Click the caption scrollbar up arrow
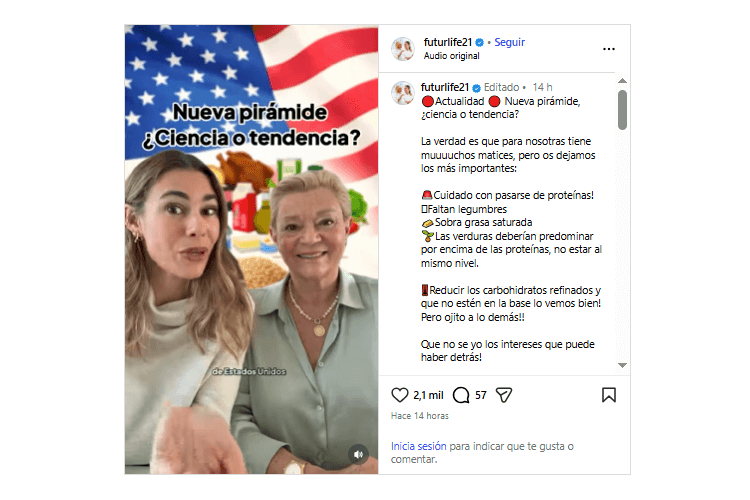The height and width of the screenshot is (500, 750). [x=622, y=80]
